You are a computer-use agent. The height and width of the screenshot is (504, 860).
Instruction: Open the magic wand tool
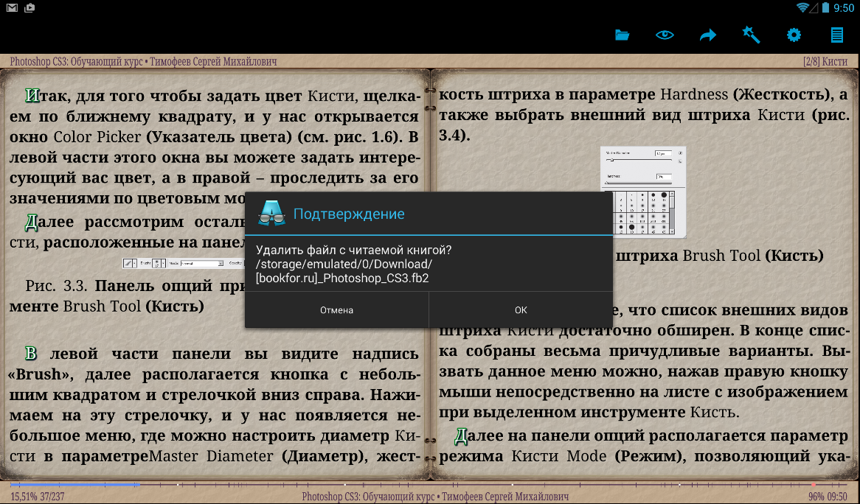click(x=751, y=35)
